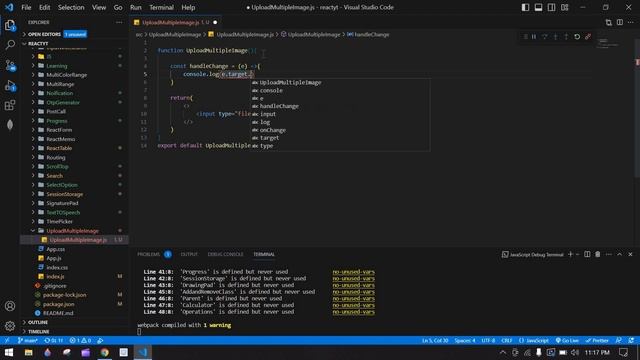Switch to the Output panel tab
The width and height of the screenshot is (640, 360).
point(189,254)
